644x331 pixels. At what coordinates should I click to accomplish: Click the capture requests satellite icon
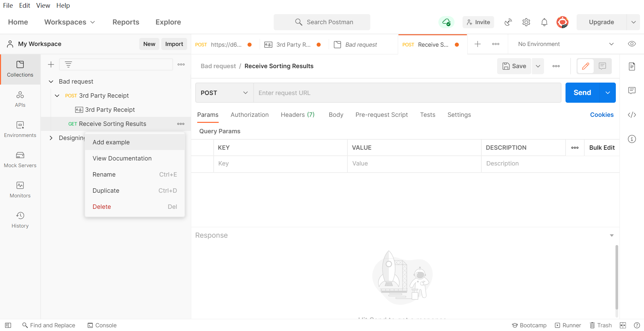coord(508,22)
